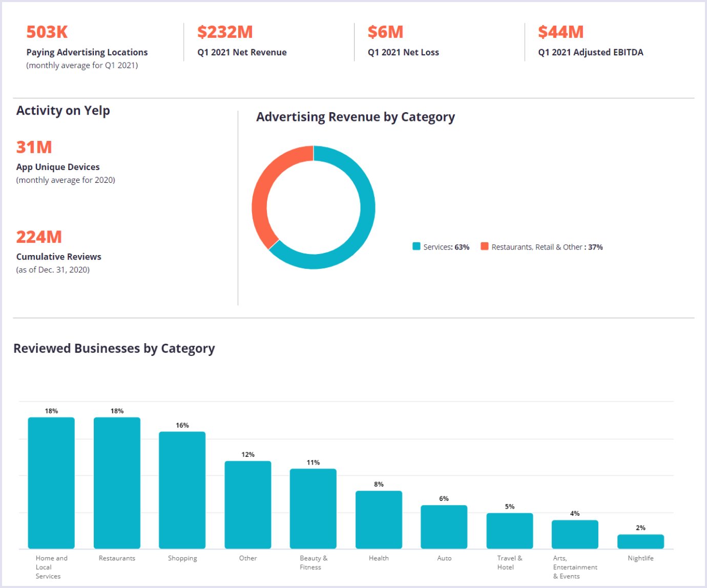Click the 31M figure

34,147
